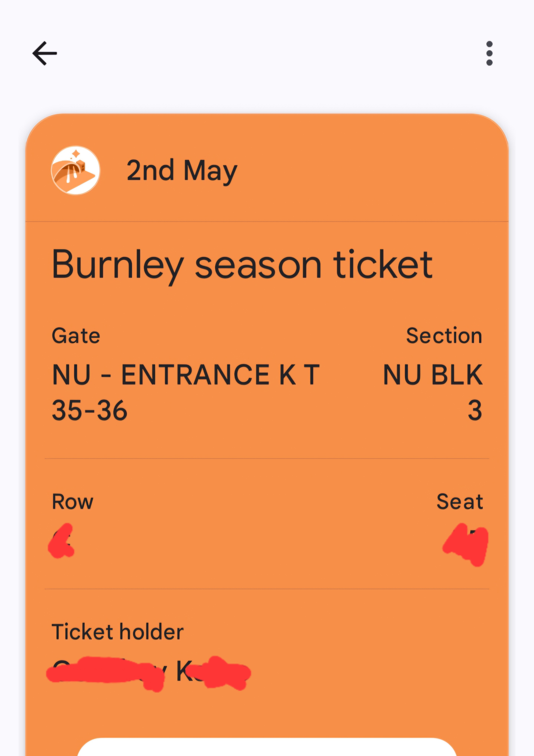Tap the Section label
The image size is (534, 756).
click(x=444, y=336)
